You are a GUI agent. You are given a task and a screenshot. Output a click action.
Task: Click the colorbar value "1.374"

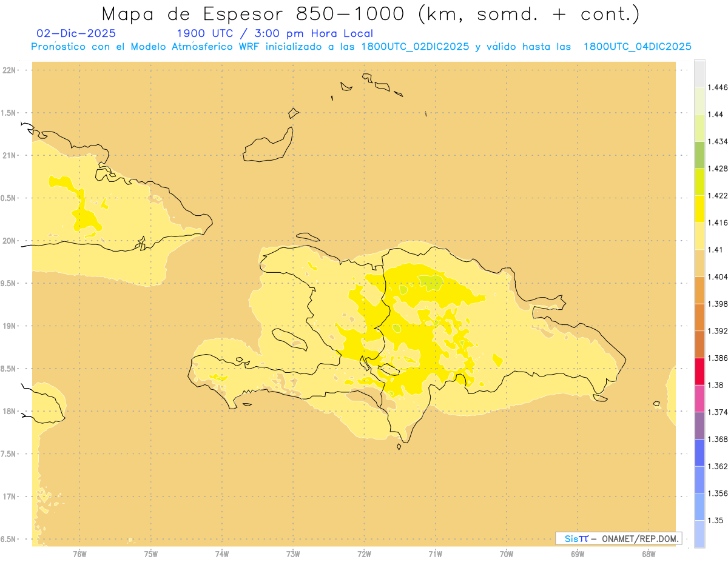coord(717,412)
